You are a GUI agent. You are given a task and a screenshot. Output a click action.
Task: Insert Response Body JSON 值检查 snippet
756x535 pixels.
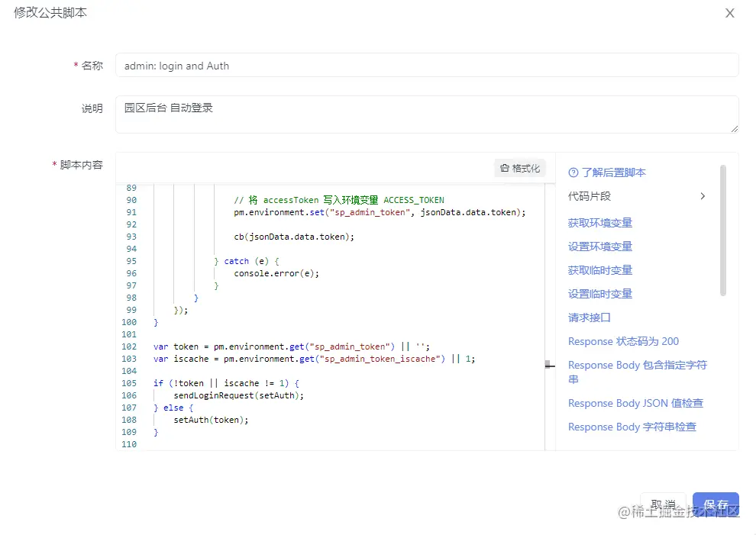(x=635, y=403)
